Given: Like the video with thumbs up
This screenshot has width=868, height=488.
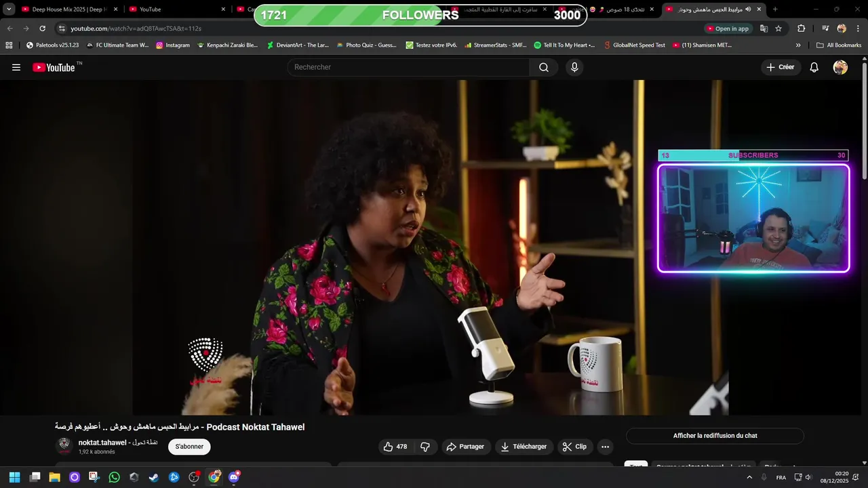Looking at the screenshot, I should (x=395, y=447).
